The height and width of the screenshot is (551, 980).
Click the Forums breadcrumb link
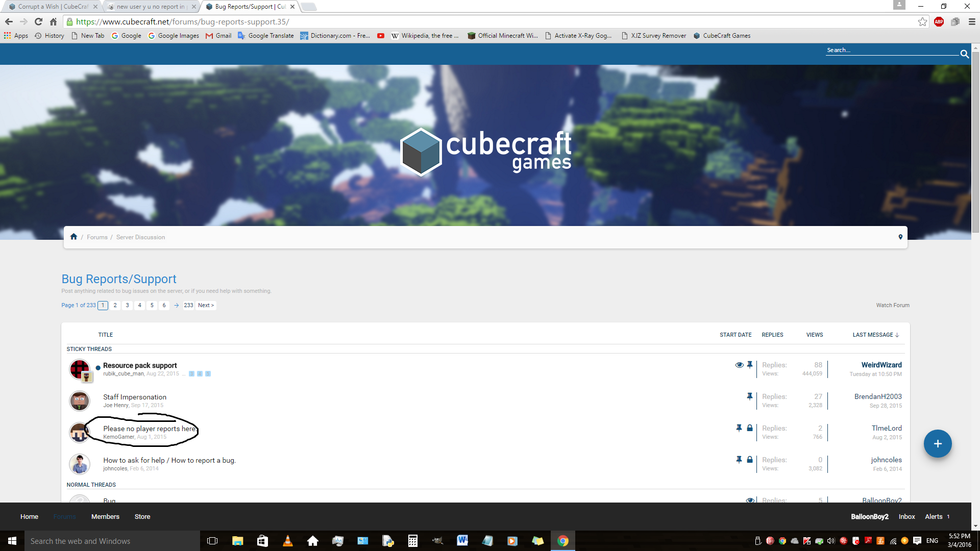click(97, 237)
